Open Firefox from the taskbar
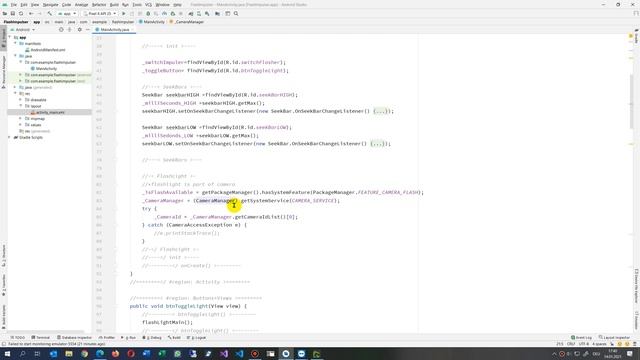Image resolution: width=640 pixels, height=360 pixels. coord(116,353)
